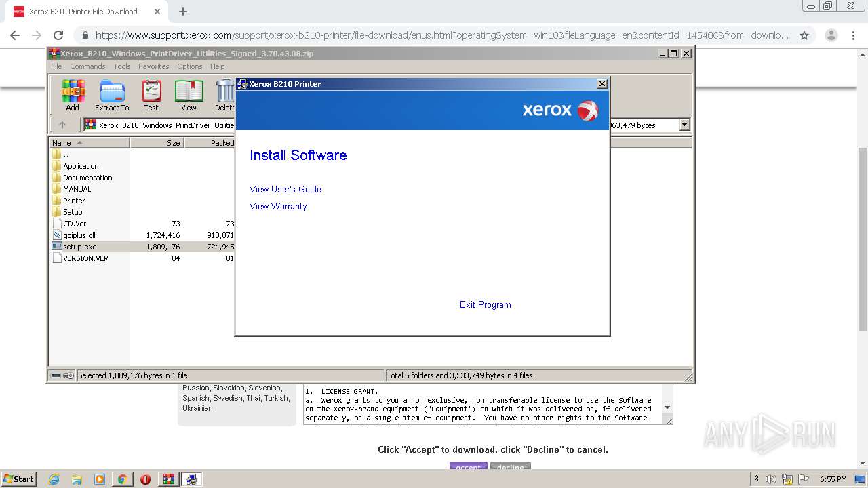Click Install Software link

tap(298, 155)
